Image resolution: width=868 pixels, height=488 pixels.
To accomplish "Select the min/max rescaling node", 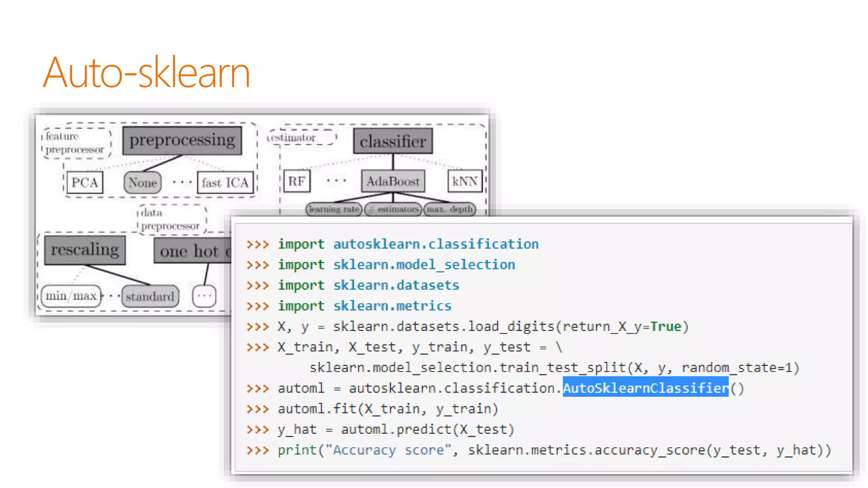I will [71, 296].
